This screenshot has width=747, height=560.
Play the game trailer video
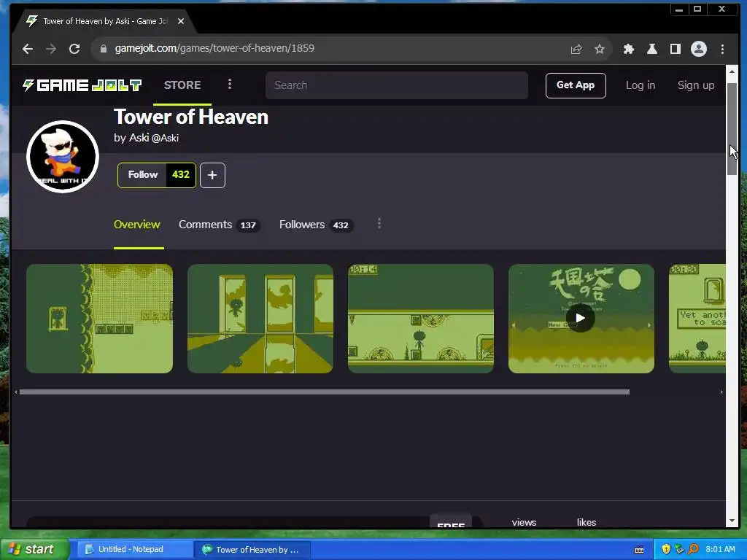580,318
